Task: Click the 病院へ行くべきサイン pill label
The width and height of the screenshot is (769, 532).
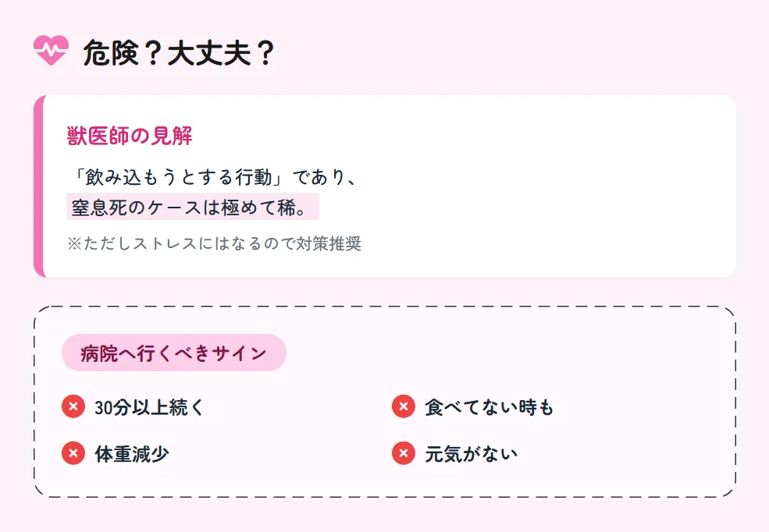Action: point(173,353)
